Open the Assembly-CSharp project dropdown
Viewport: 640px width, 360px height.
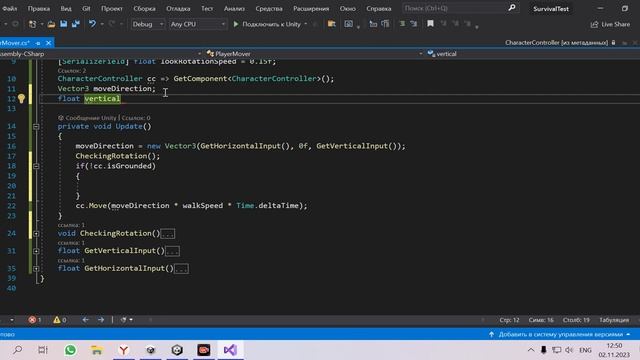point(101,54)
